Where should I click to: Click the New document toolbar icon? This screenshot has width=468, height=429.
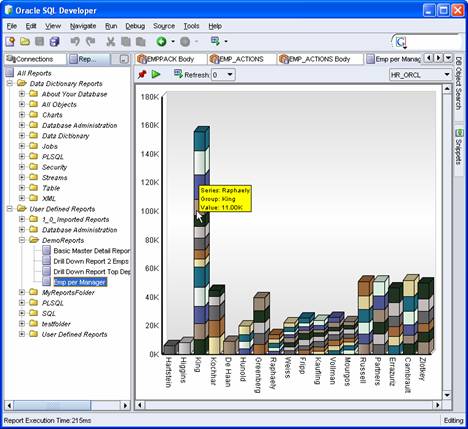click(x=10, y=42)
